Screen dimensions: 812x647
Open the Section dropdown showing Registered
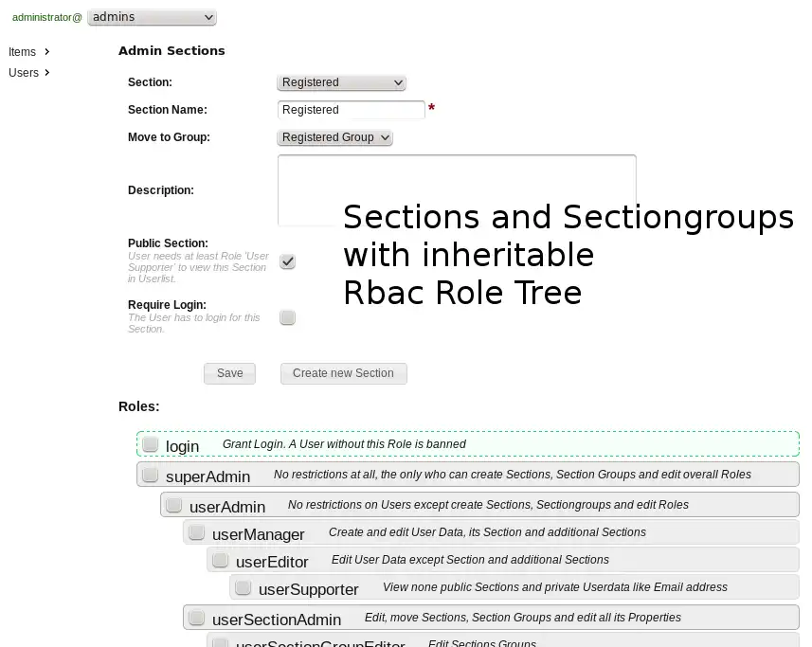click(x=341, y=82)
